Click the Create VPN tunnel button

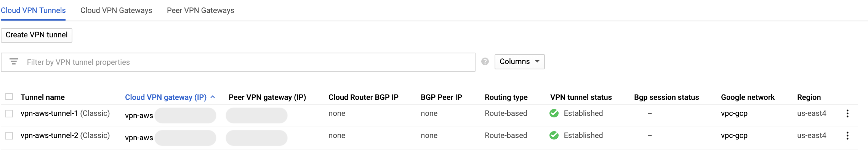[x=37, y=35]
